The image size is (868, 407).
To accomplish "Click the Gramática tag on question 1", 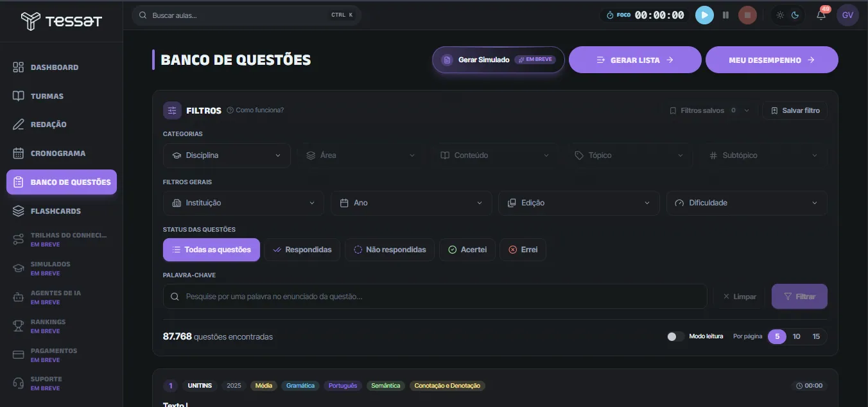I will tap(300, 386).
